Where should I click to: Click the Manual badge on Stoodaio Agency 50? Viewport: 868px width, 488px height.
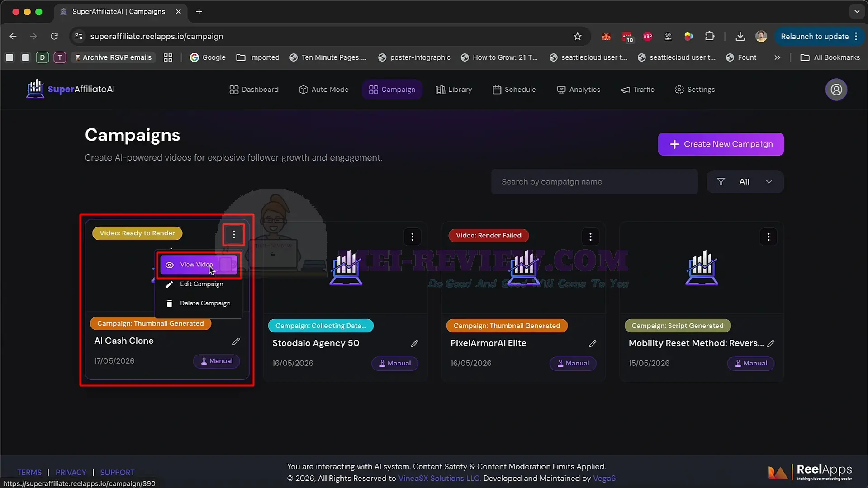395,363
